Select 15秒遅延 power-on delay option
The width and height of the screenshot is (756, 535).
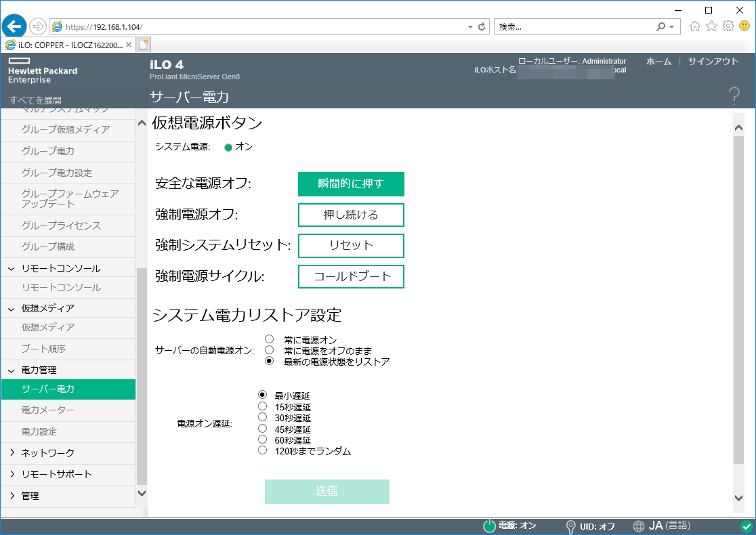[x=262, y=406]
